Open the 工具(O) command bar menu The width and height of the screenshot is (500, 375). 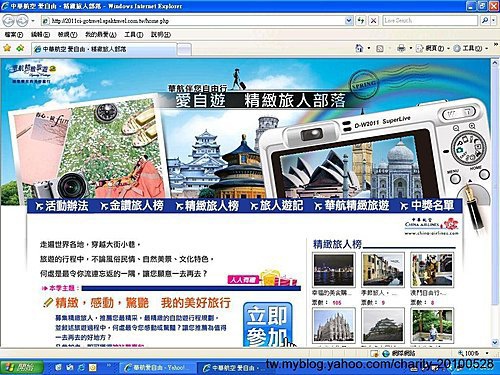point(471,49)
